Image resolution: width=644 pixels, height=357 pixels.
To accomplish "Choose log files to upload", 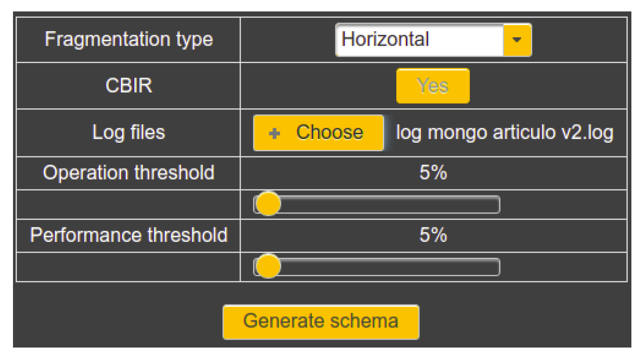I will [x=318, y=133].
